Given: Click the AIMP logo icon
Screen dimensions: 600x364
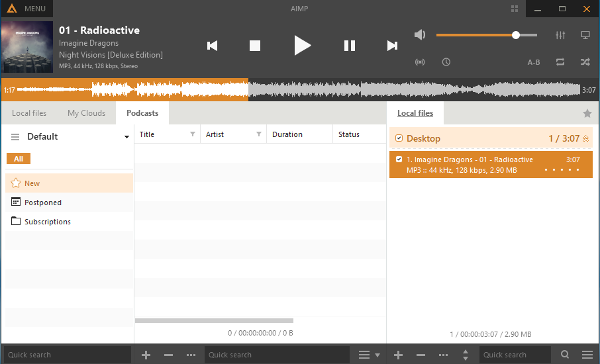Looking at the screenshot, I should (x=12, y=9).
